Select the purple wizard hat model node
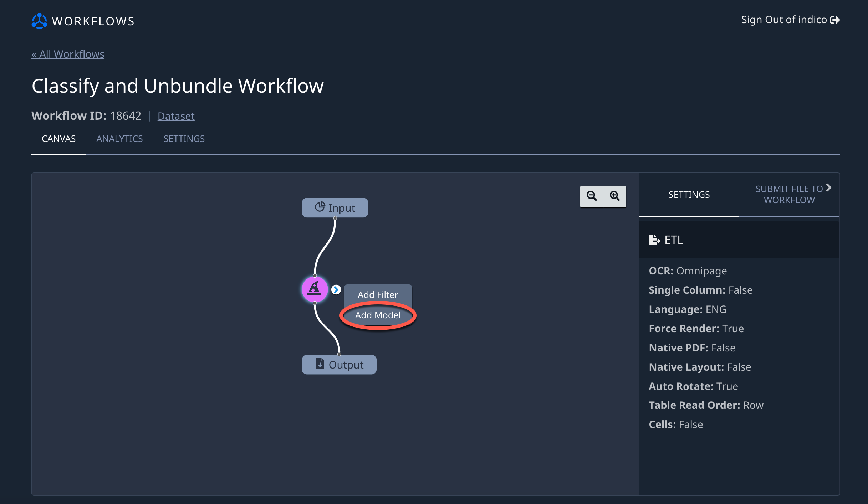Viewport: 868px width, 504px height. 315,289
